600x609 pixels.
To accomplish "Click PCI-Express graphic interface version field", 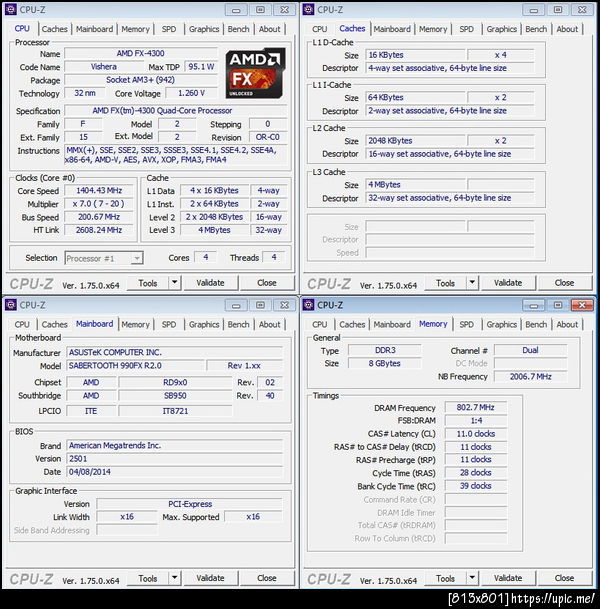I will pyautogui.click(x=190, y=504).
